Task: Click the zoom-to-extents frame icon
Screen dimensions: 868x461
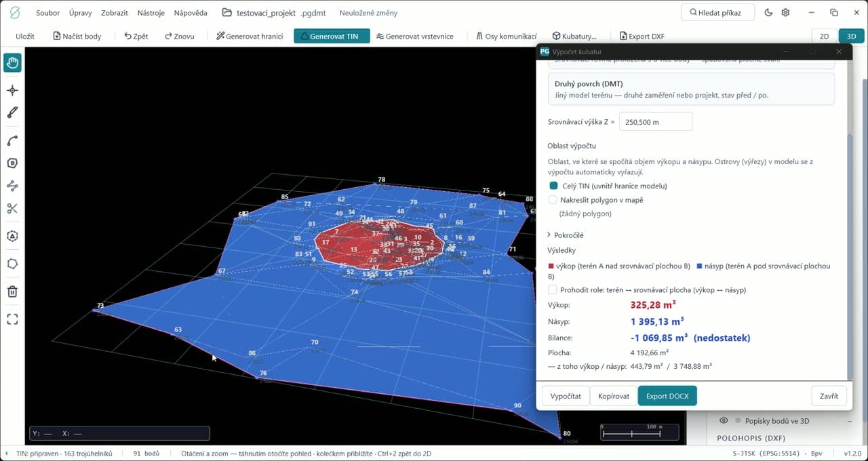Action: coord(12,319)
